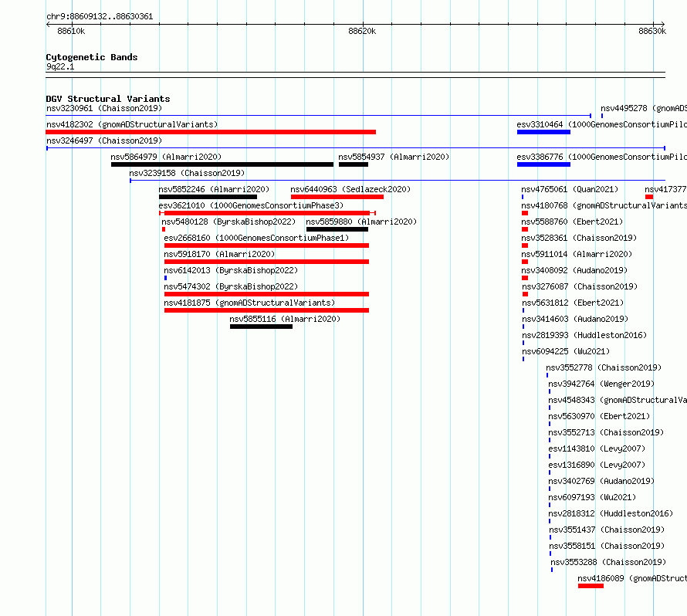Screen dimensions: 687x616
Task: Open the esv1316890 (Levy2007) label
Action: point(597,465)
